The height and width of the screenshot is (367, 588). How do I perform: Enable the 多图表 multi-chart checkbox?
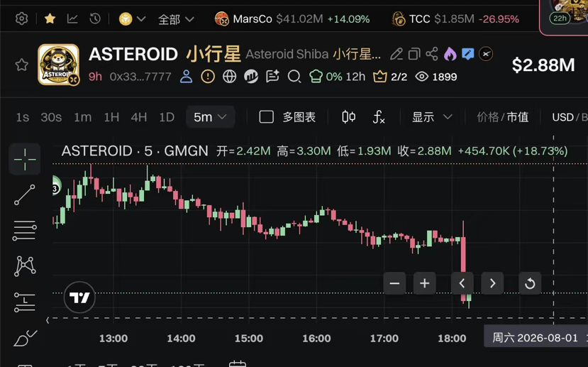266,117
